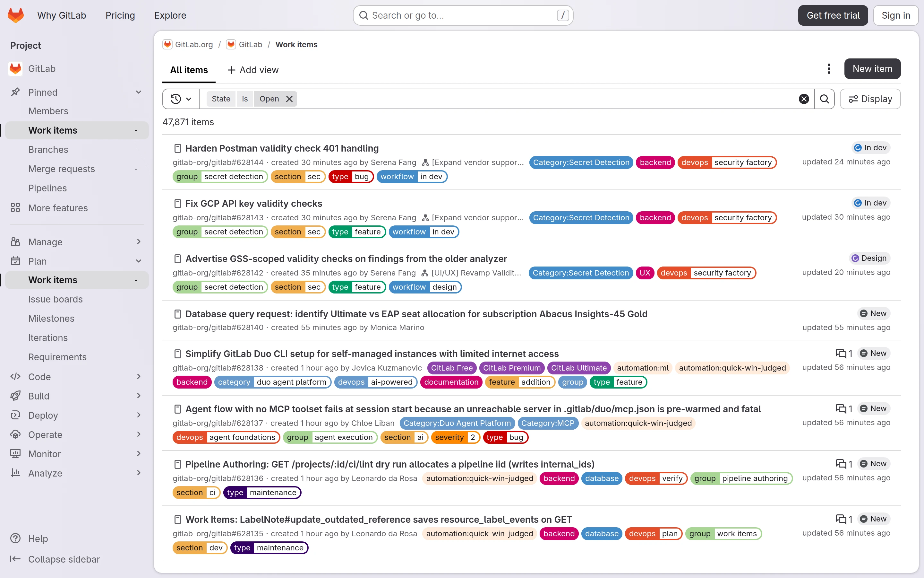The width and height of the screenshot is (924, 578).
Task: Open the Pricing page
Action: click(120, 15)
